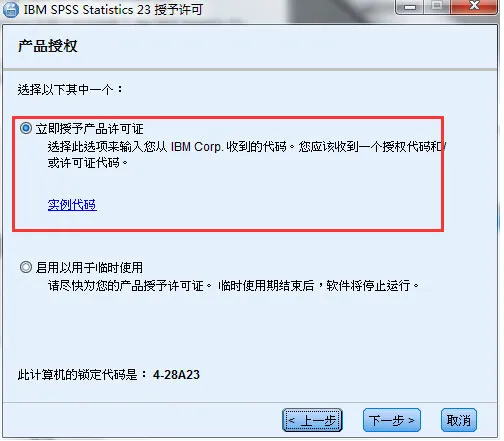Minimize the SPSS licensing window
This screenshot has width=504, height=441.
[x=410, y=7]
